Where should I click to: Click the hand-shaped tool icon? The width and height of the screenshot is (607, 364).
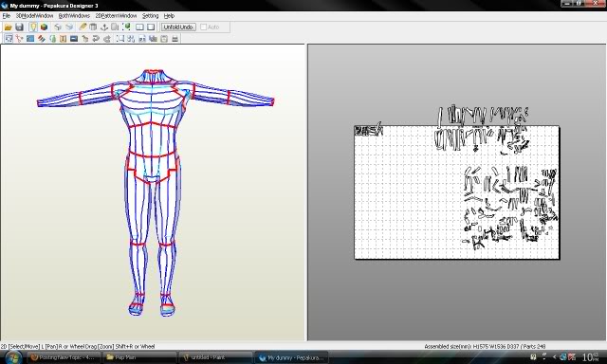(85, 39)
